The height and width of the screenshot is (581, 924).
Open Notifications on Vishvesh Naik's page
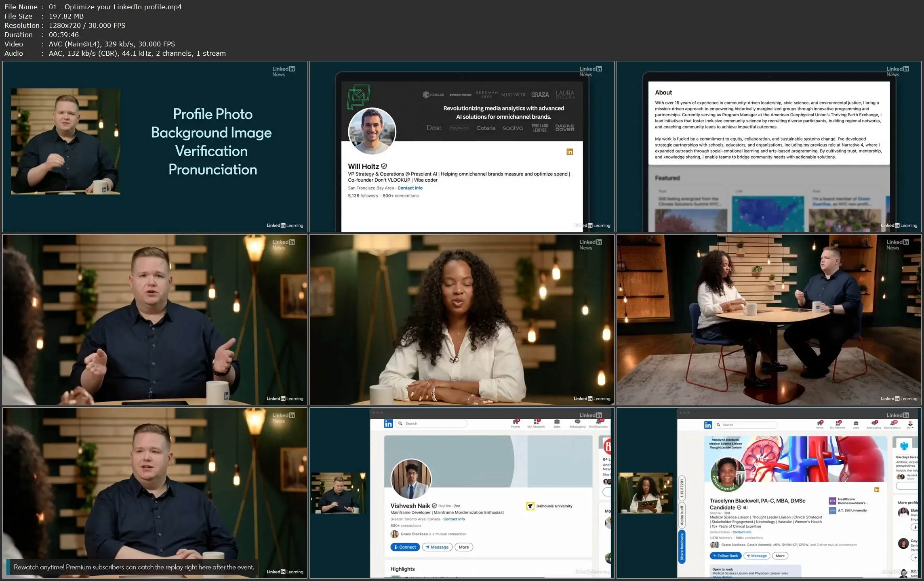coord(598,424)
